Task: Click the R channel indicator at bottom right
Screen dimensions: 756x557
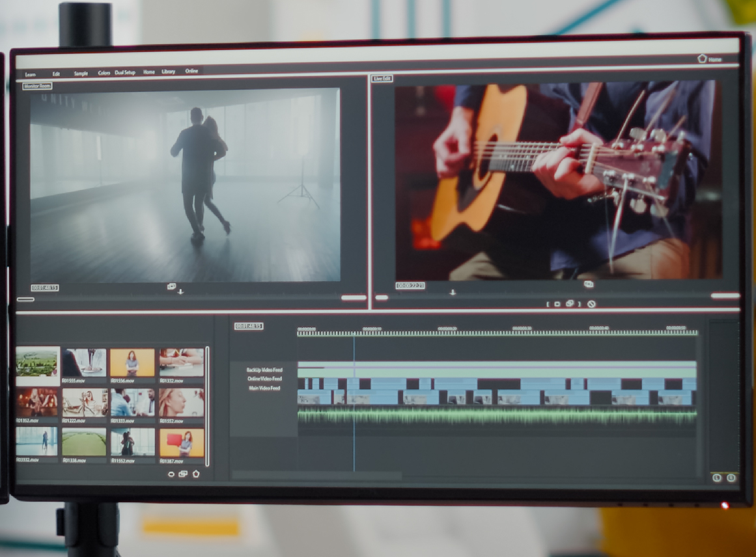Action: (731, 478)
